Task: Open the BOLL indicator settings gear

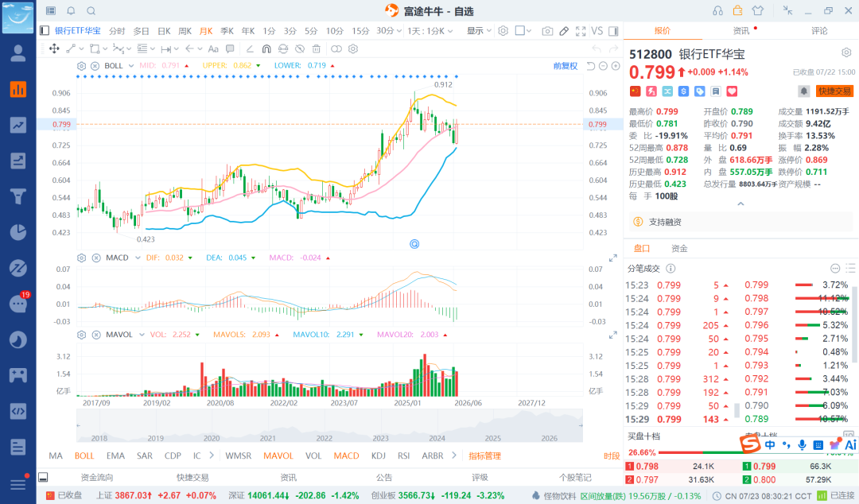Action: [x=81, y=66]
